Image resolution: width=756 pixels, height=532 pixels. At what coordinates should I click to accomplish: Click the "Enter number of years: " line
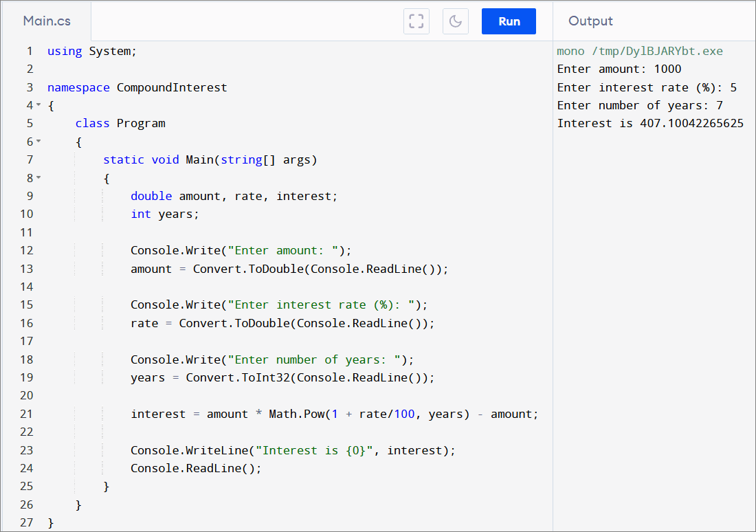(272, 359)
